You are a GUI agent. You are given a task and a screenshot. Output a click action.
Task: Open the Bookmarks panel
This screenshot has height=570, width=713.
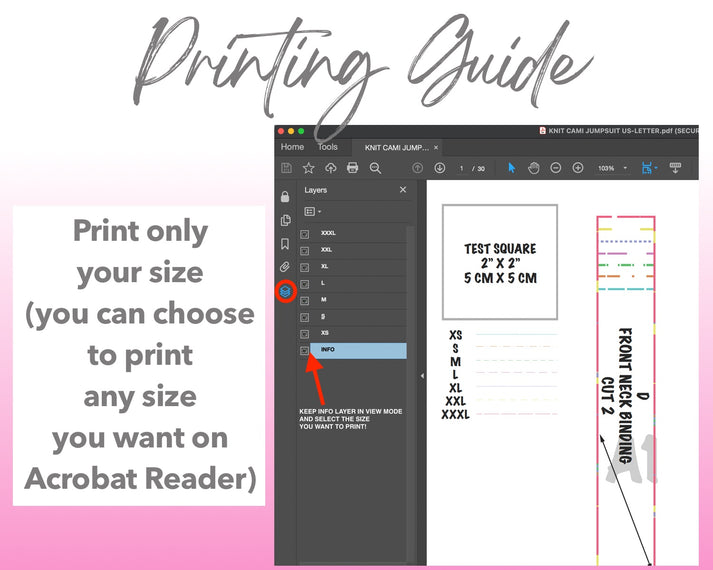pos(285,244)
